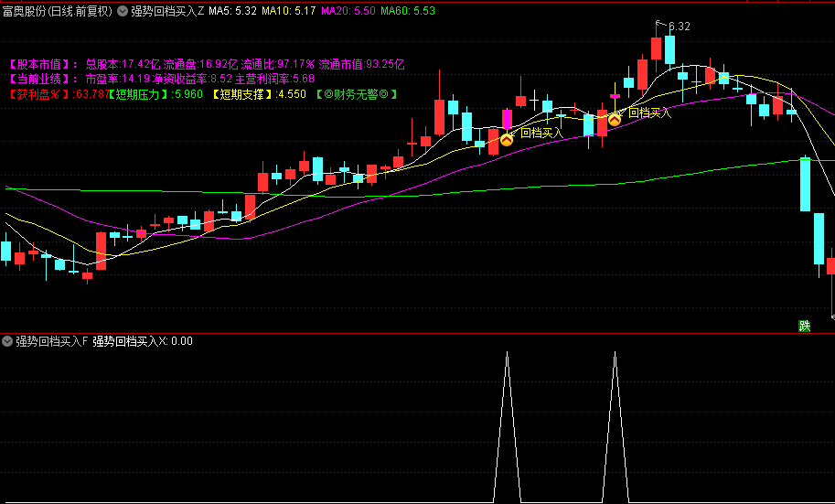Click the 市盈率:14.19 value
The image size is (835, 504).
coord(118,80)
